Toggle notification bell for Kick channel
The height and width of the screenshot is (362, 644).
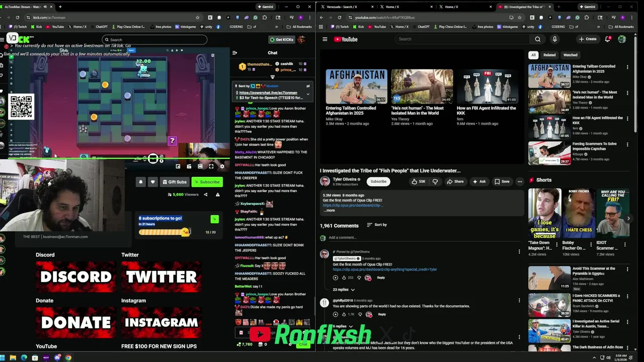click(141, 182)
